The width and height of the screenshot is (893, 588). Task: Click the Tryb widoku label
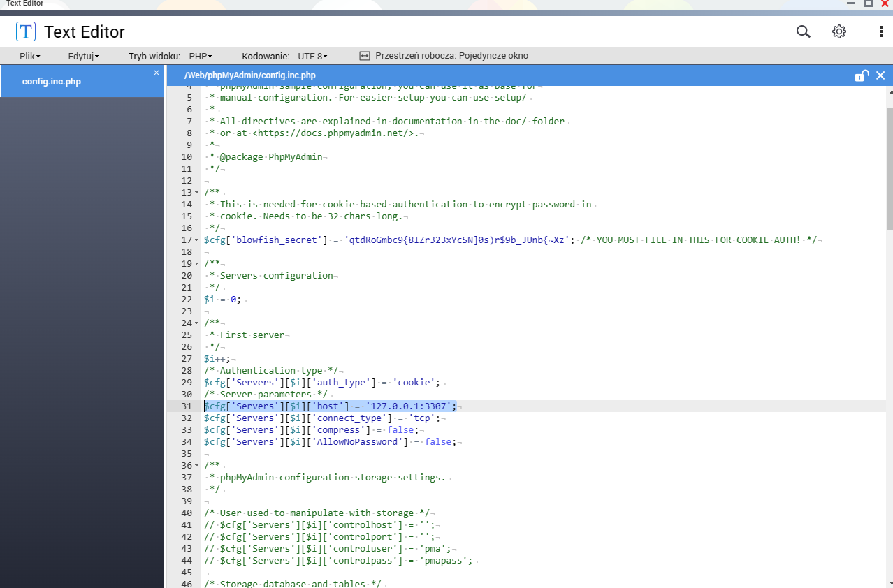coord(154,56)
